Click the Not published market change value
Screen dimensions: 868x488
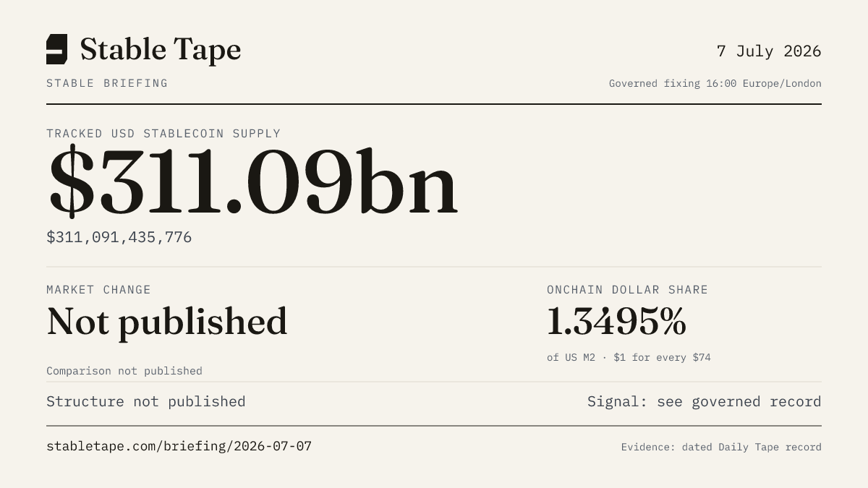[167, 322]
